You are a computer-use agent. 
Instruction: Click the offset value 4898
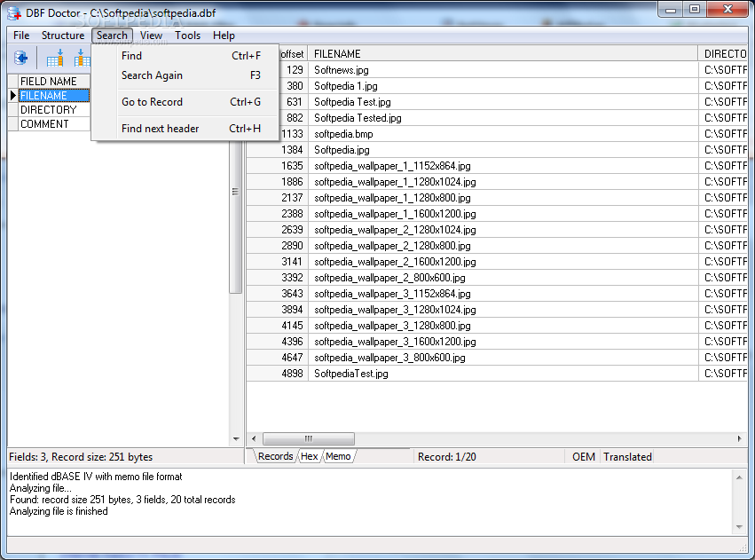pyautogui.click(x=292, y=373)
